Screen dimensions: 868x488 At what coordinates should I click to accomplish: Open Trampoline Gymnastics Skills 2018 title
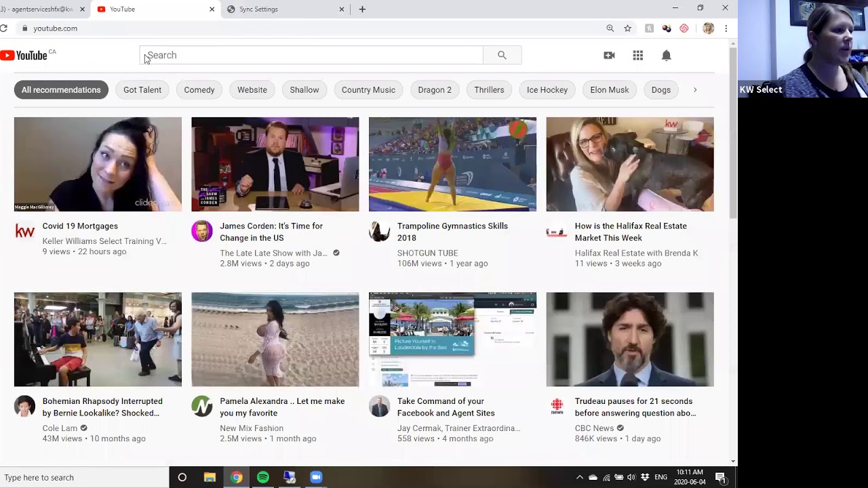pos(452,232)
